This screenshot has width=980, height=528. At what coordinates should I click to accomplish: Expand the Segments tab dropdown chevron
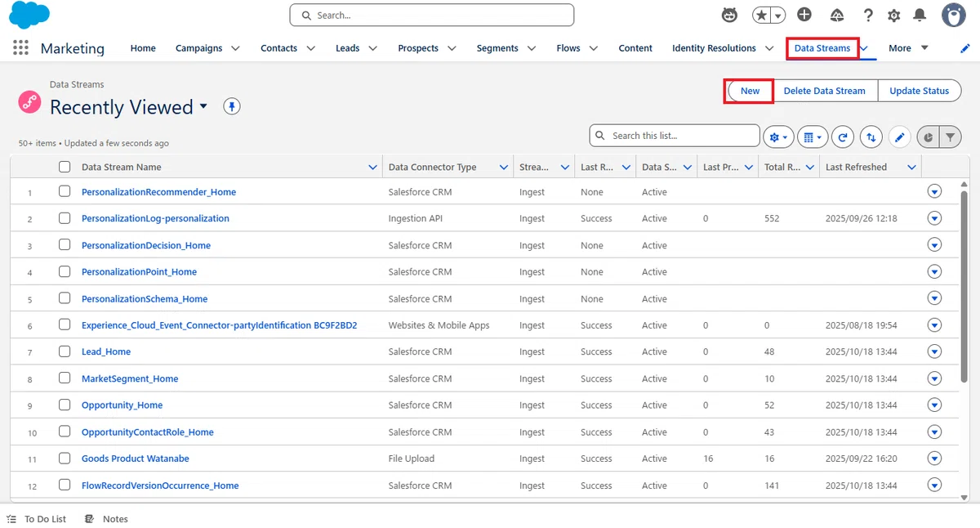[531, 48]
